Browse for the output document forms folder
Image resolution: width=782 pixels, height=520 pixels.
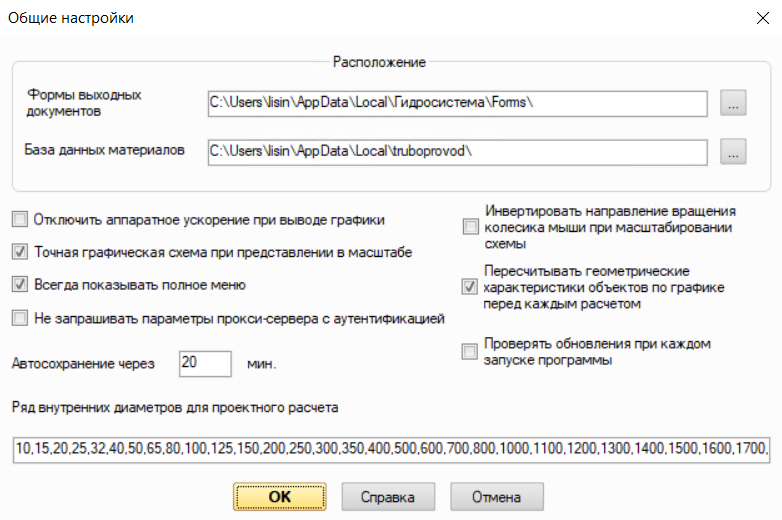pos(733,103)
